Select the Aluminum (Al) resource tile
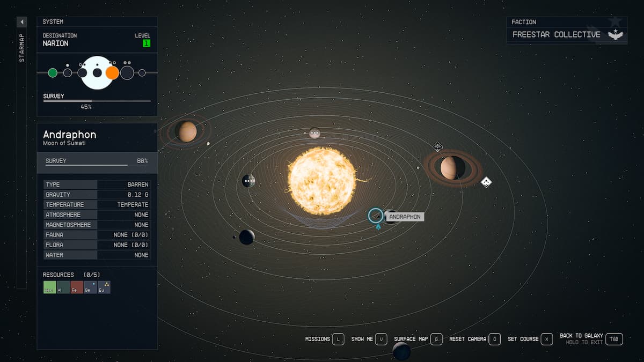This screenshot has height=362, width=644. (63, 287)
